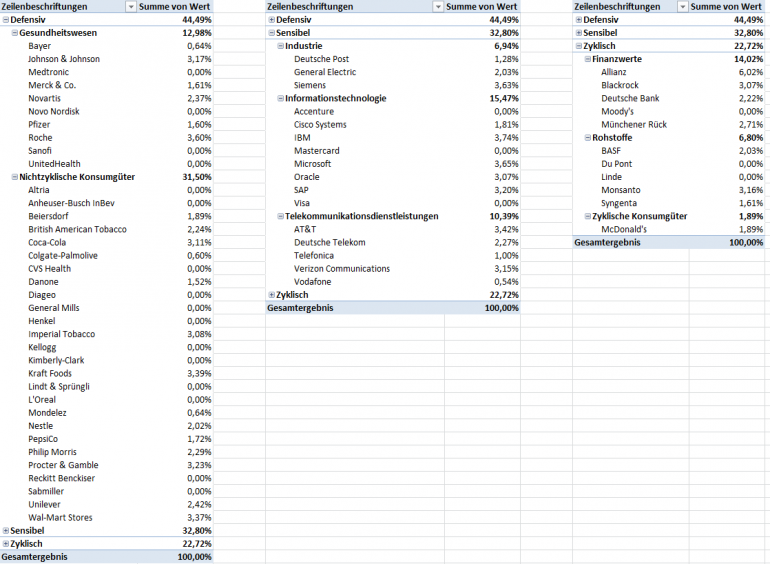Collapse the Informationstechnologie group
Viewport: 770px width, 564px height.
[280, 99]
